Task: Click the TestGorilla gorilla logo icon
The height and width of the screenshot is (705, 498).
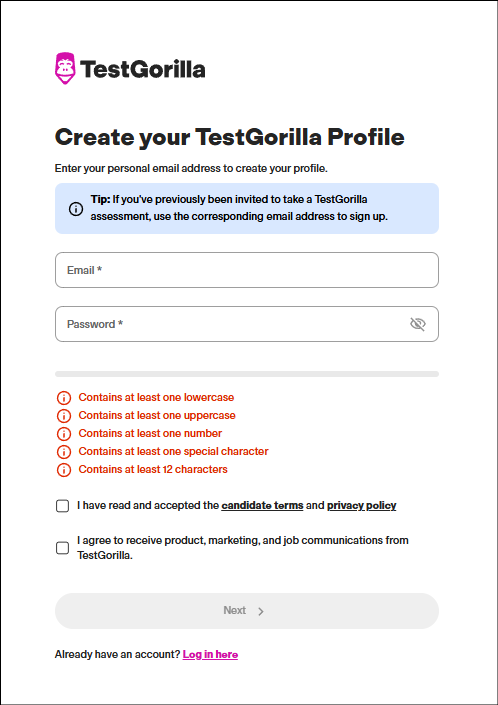Action: [x=65, y=69]
